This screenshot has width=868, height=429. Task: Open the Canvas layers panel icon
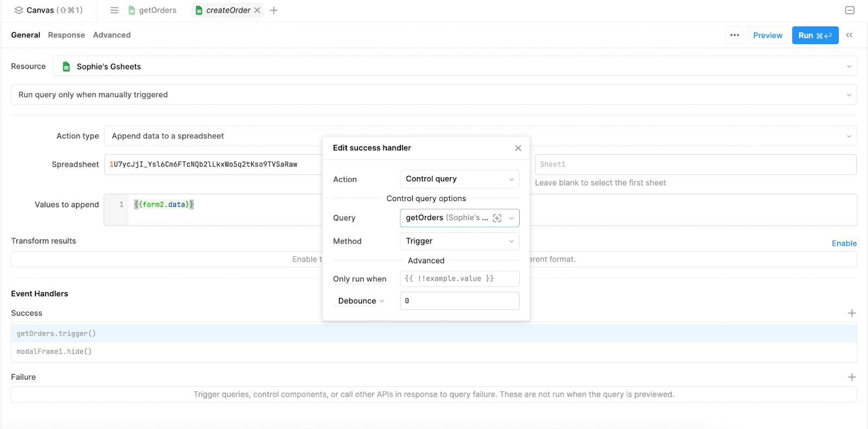pyautogui.click(x=19, y=10)
